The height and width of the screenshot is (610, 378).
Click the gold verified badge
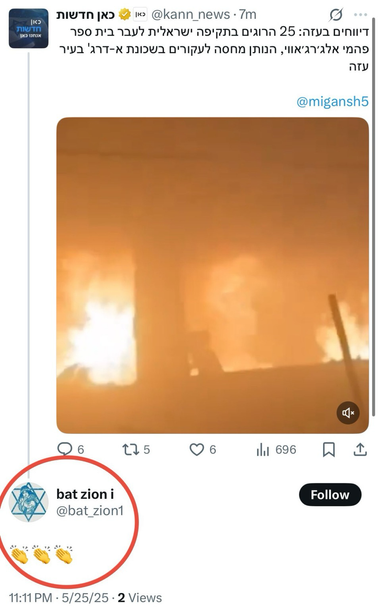click(x=124, y=15)
